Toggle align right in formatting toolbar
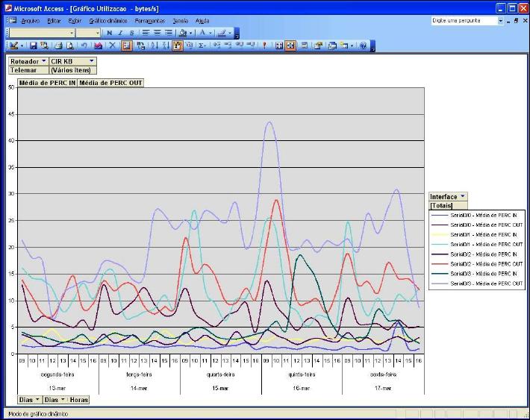The image size is (530, 420). 168,33
